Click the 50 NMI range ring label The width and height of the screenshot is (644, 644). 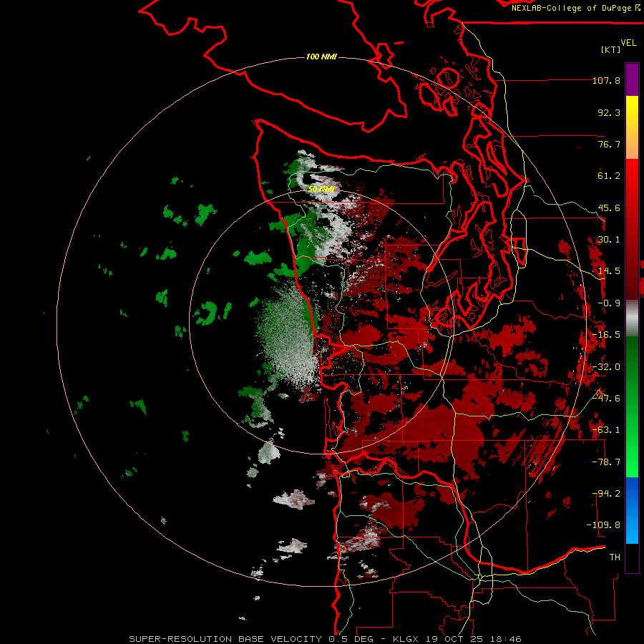tap(321, 190)
